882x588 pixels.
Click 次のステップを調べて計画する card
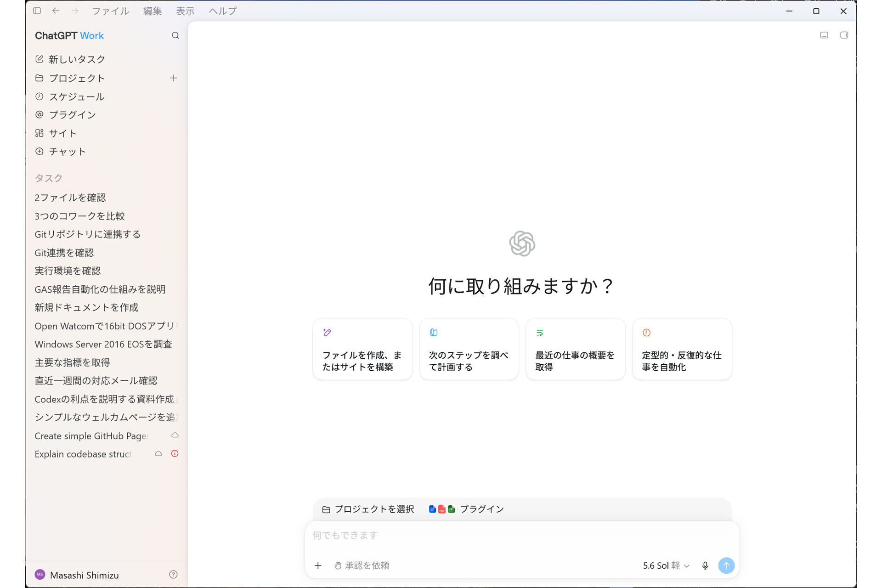pos(469,349)
